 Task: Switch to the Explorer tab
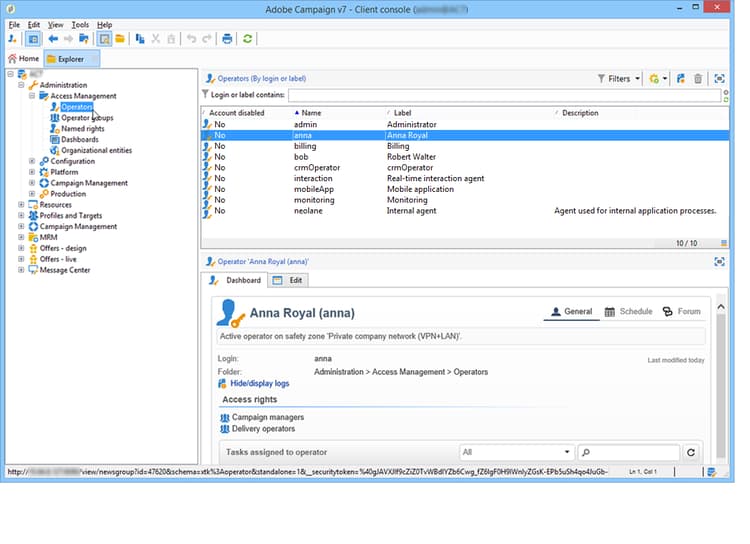[72, 59]
